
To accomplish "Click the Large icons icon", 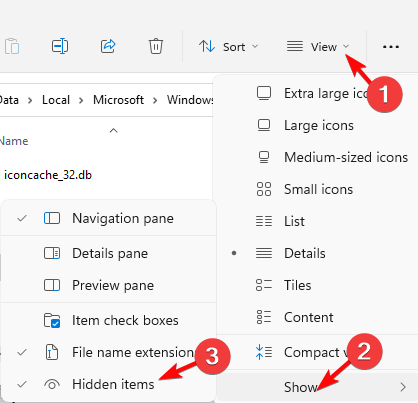I will tap(264, 125).
